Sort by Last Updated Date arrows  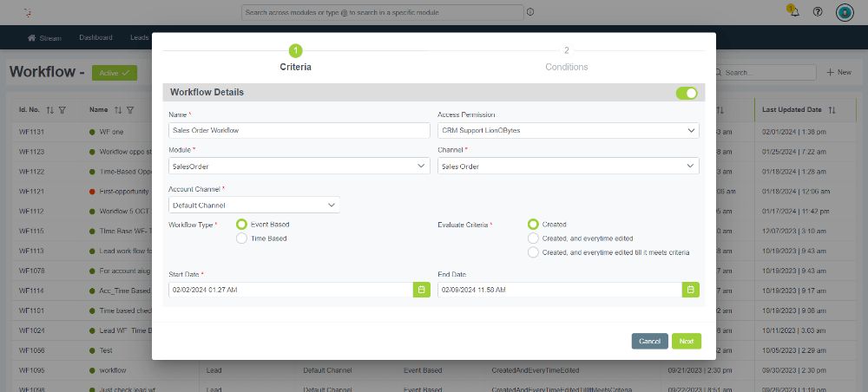832,110
